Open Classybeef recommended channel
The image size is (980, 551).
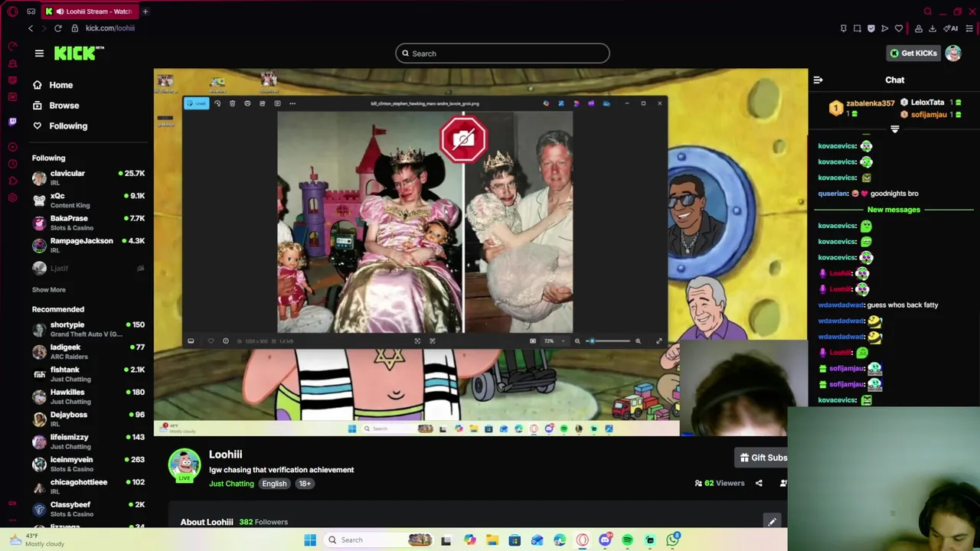[88, 509]
